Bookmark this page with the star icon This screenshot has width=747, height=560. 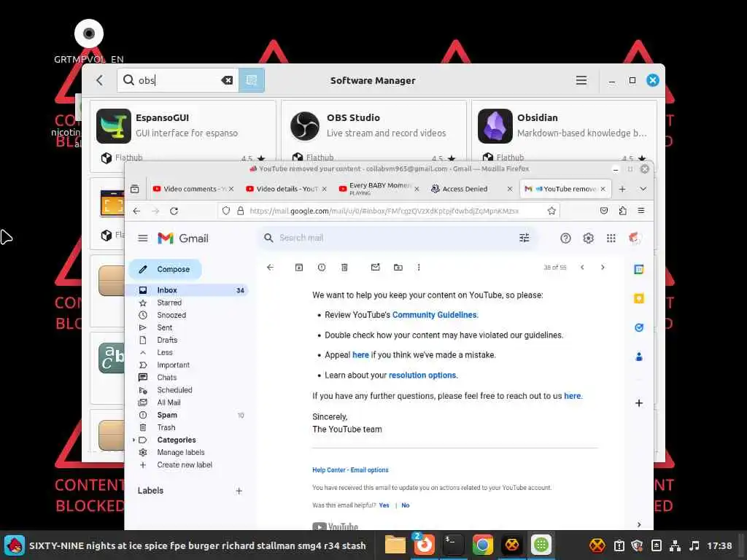pos(551,211)
